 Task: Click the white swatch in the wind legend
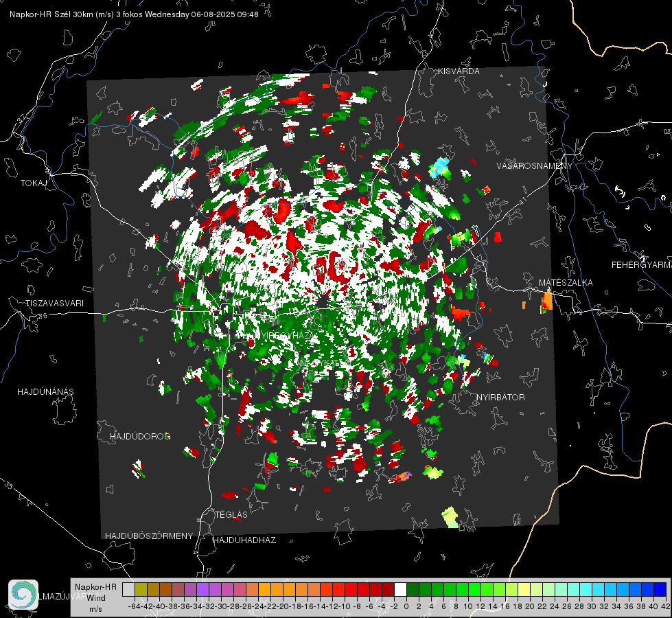(400, 589)
